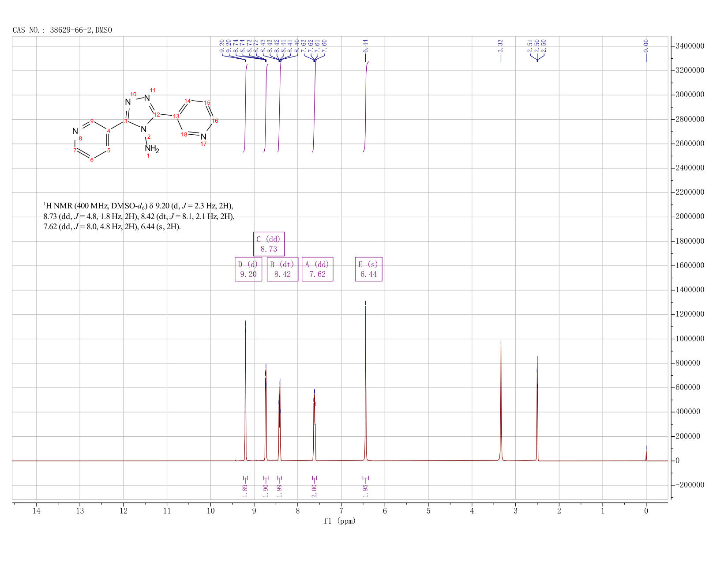Screen dimensions: 728x563
Task: Click the x-axis label "f1 (ppm)"
Action: 340,521
